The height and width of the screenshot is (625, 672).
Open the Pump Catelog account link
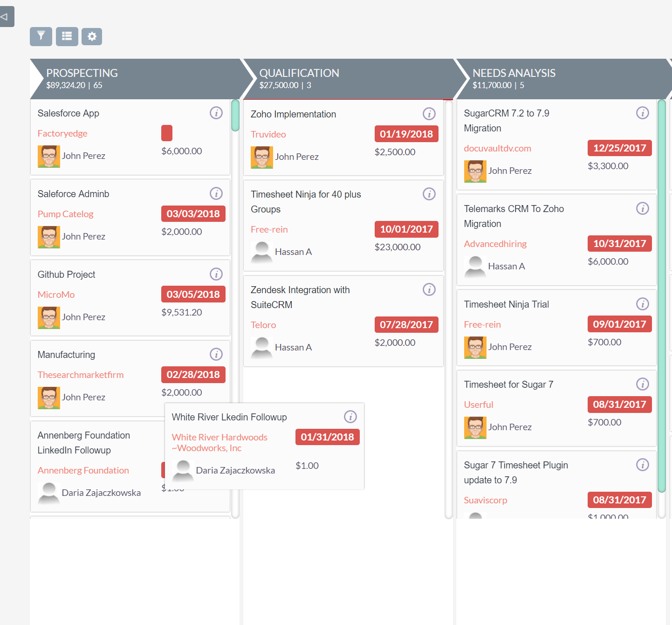(x=65, y=214)
